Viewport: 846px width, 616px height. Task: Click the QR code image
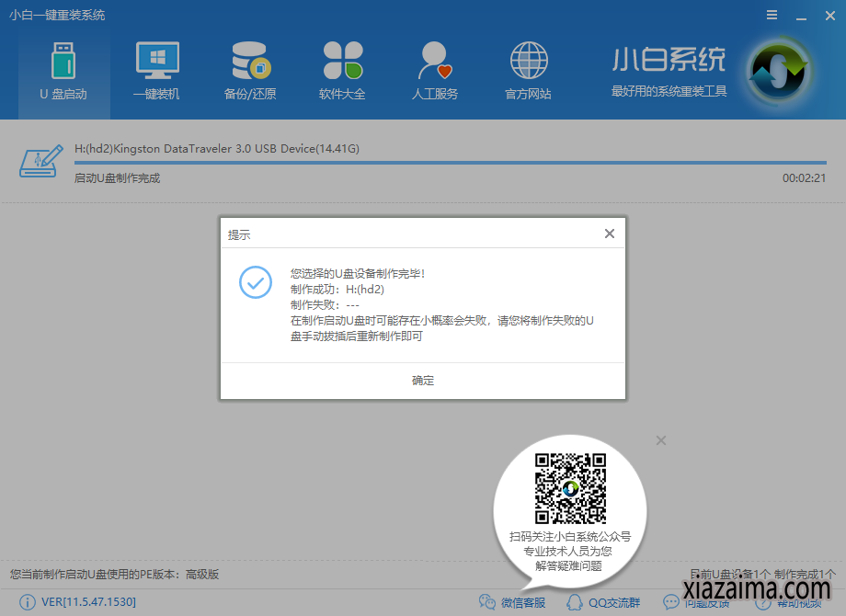point(570,488)
